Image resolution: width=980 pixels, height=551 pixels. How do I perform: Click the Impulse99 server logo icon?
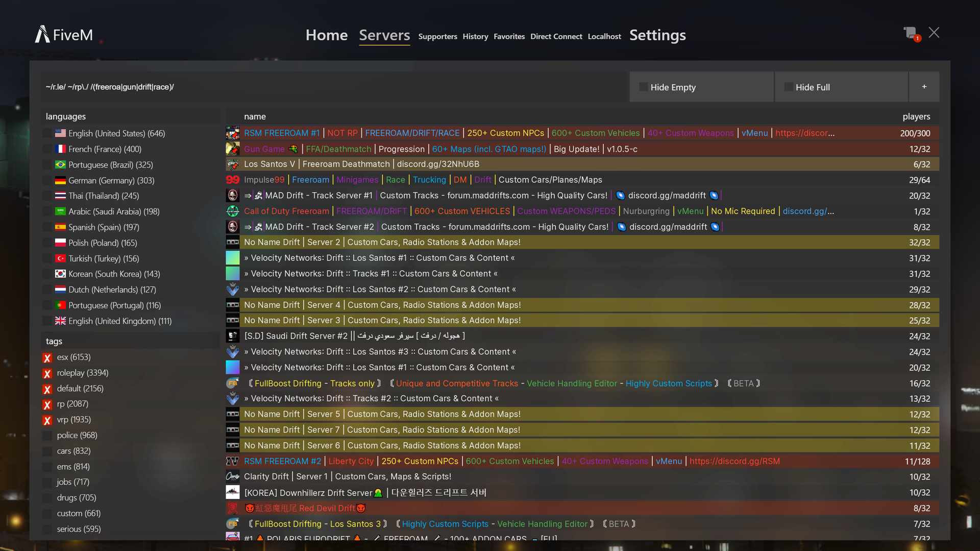[233, 180]
